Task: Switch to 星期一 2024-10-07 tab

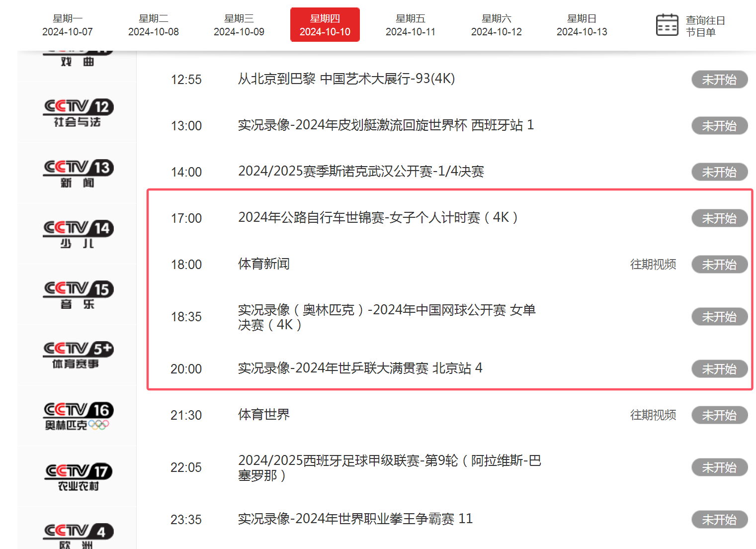Action: 68,25
